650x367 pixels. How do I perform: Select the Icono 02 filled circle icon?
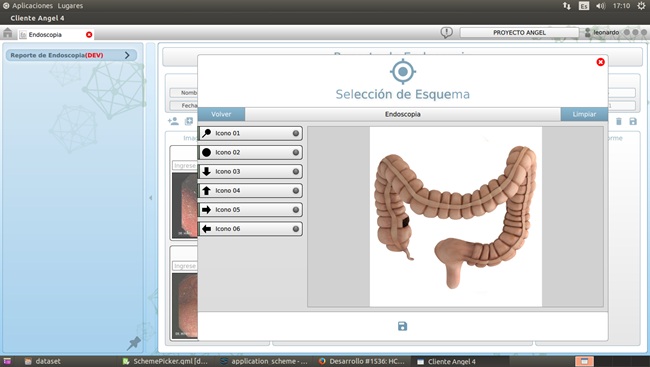(206, 152)
